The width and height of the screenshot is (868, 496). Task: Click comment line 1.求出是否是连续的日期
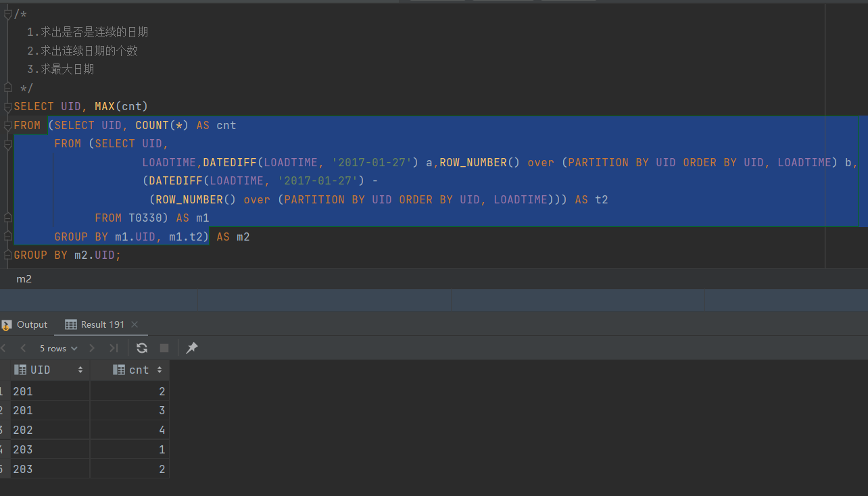pyautogui.click(x=87, y=32)
